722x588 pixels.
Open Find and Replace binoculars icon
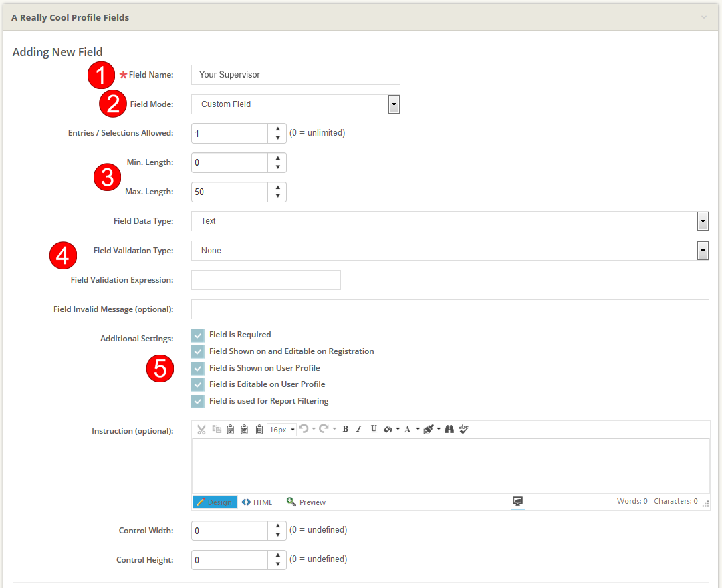coord(449,429)
